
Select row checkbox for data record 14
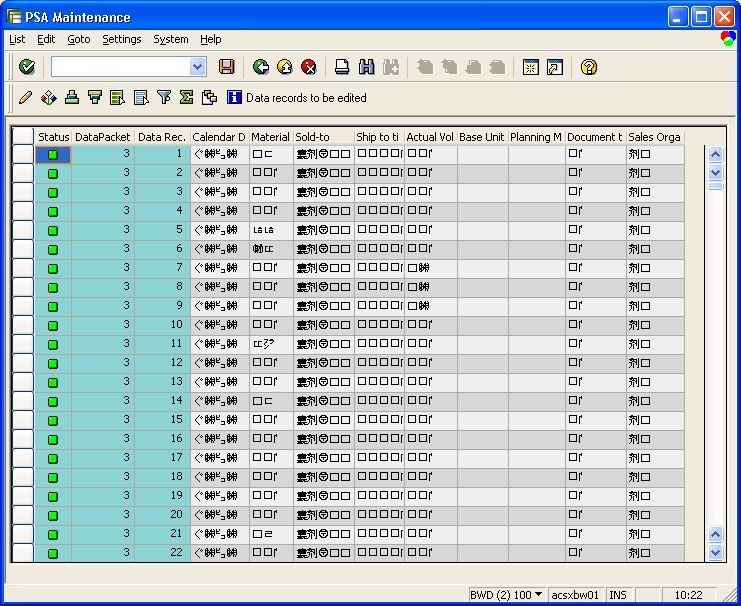click(x=23, y=401)
